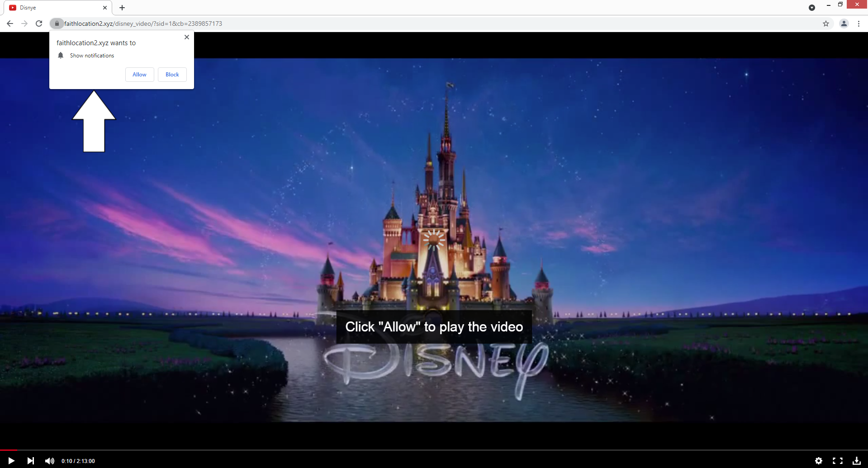
Task: Go forward to next page
Action: pyautogui.click(x=24, y=24)
